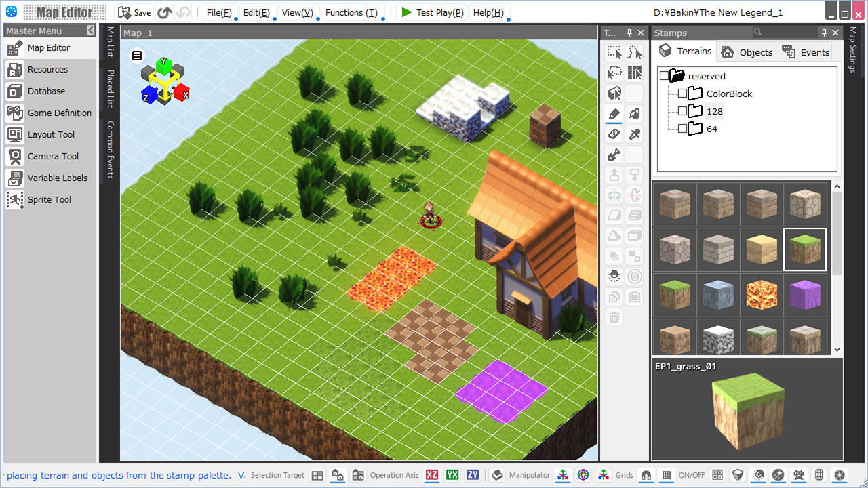Click the undo arrow icon

point(164,12)
